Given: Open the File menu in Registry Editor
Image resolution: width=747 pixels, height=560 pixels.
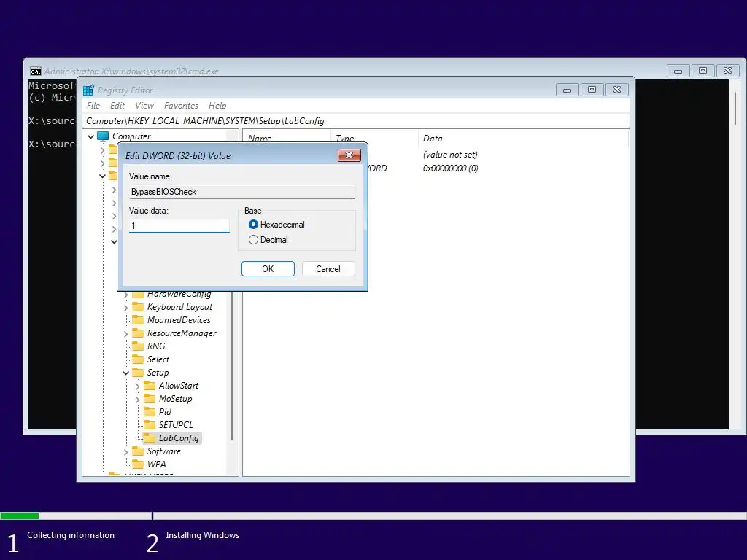Looking at the screenshot, I should (x=93, y=106).
